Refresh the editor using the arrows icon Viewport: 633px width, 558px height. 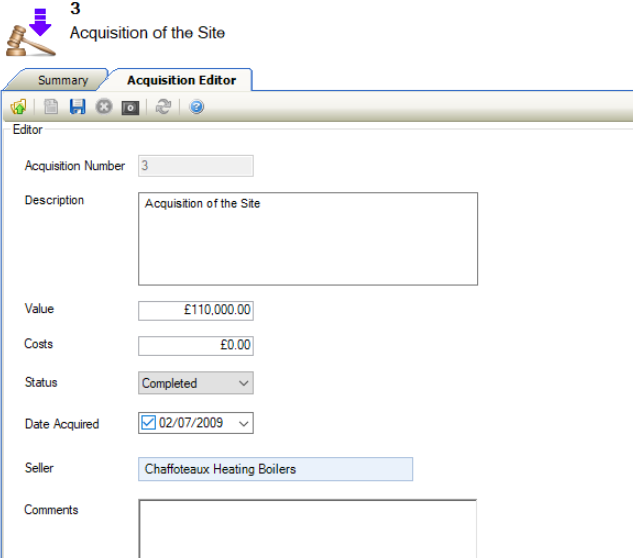pos(163,107)
